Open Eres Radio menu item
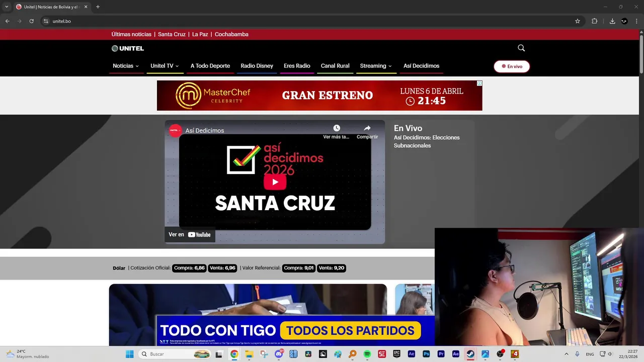 coord(297,66)
